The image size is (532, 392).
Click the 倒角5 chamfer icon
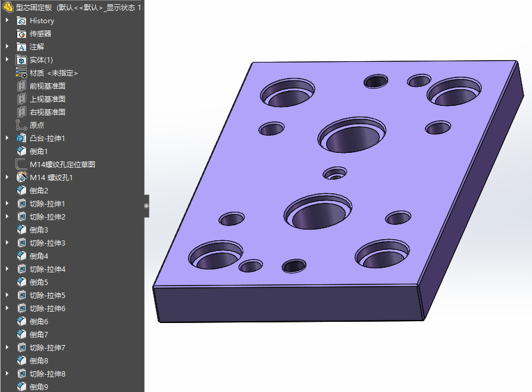coord(21,282)
